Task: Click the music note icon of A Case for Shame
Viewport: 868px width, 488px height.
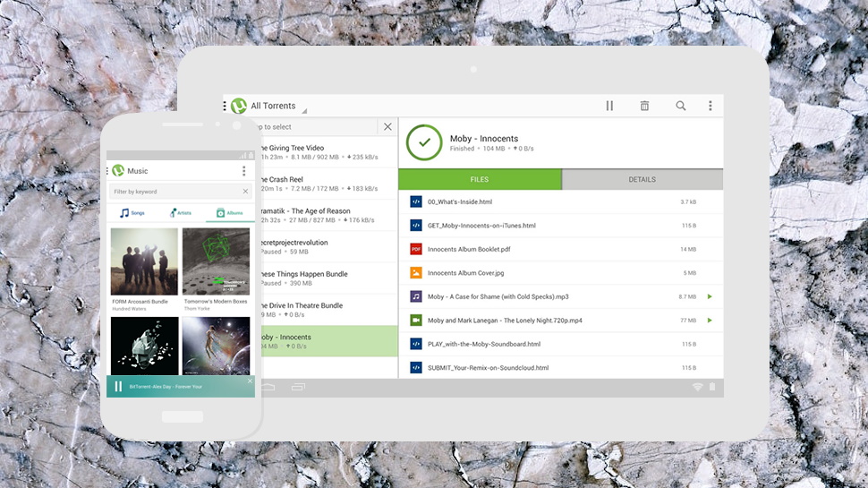Action: click(x=416, y=297)
